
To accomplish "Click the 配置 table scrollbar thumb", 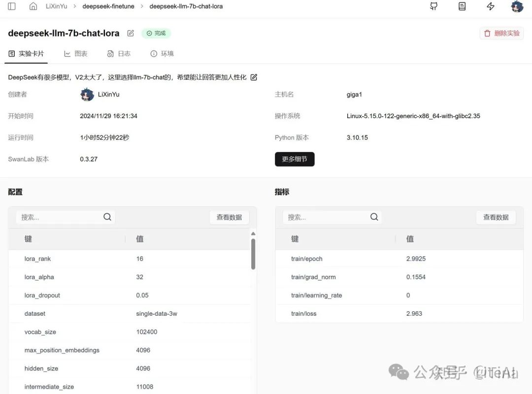I will coord(253,254).
